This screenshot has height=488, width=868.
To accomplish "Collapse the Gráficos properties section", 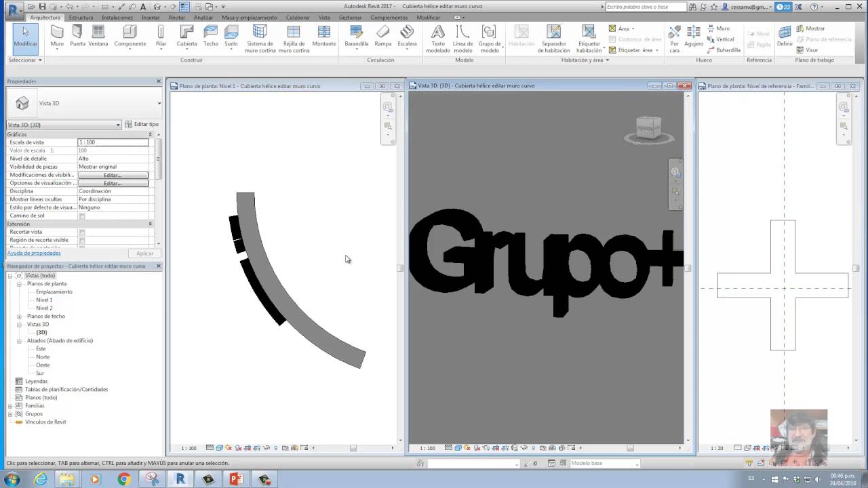I will (151, 134).
